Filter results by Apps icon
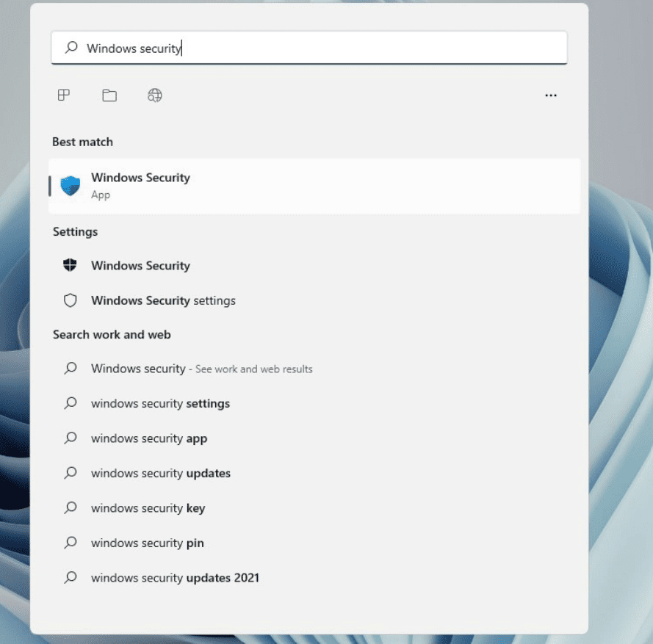Viewport: 653px width, 644px height. (x=64, y=95)
